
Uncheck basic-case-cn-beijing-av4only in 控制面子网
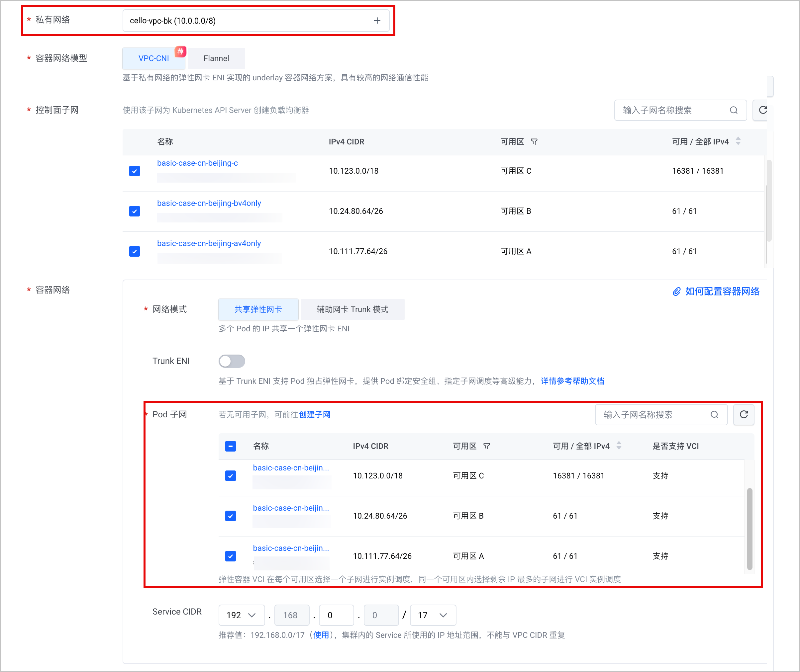point(135,251)
